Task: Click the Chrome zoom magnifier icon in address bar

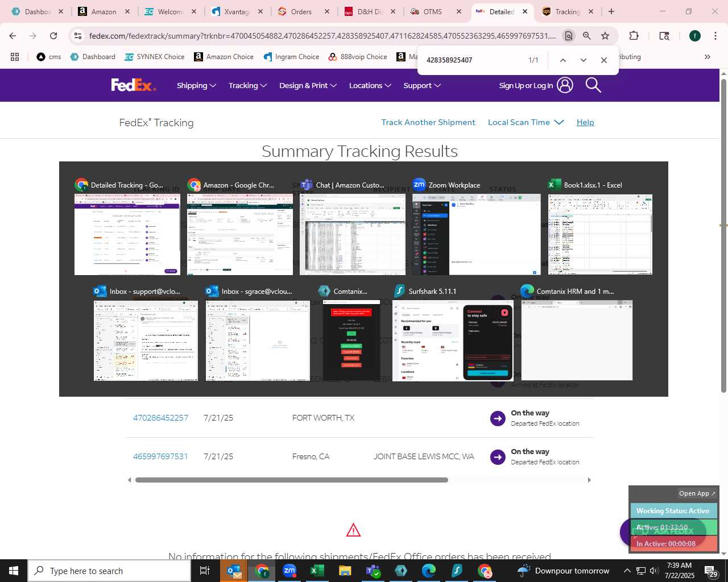Action: [587, 36]
